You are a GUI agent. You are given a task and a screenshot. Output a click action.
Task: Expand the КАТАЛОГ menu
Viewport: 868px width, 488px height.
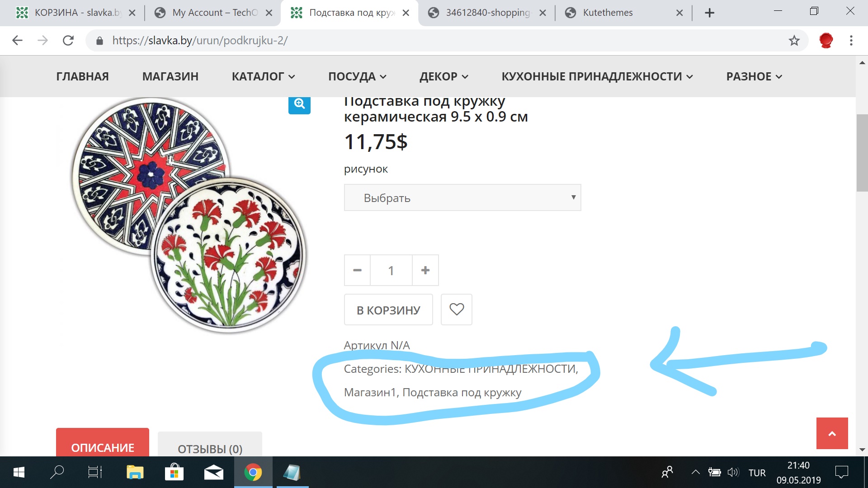tap(263, 76)
